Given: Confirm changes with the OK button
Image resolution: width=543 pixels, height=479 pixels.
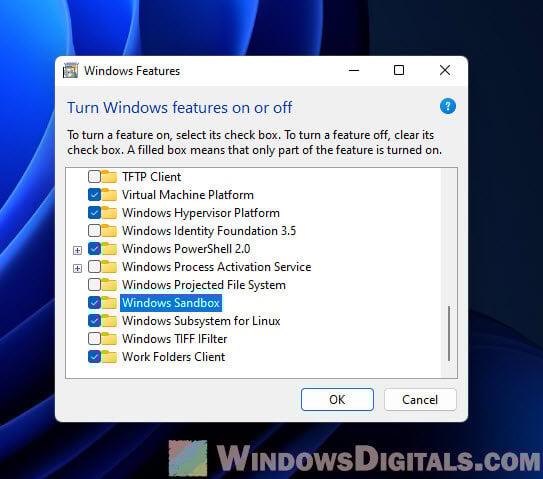Looking at the screenshot, I should pos(337,399).
